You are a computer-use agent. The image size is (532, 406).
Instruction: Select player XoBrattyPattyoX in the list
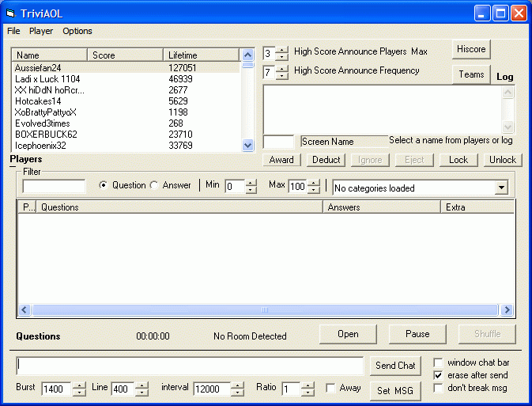click(x=126, y=112)
